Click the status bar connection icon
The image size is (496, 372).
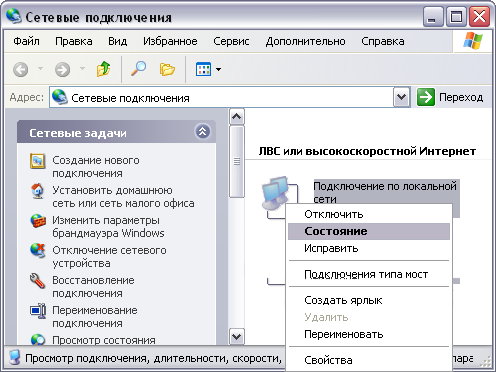14,357
